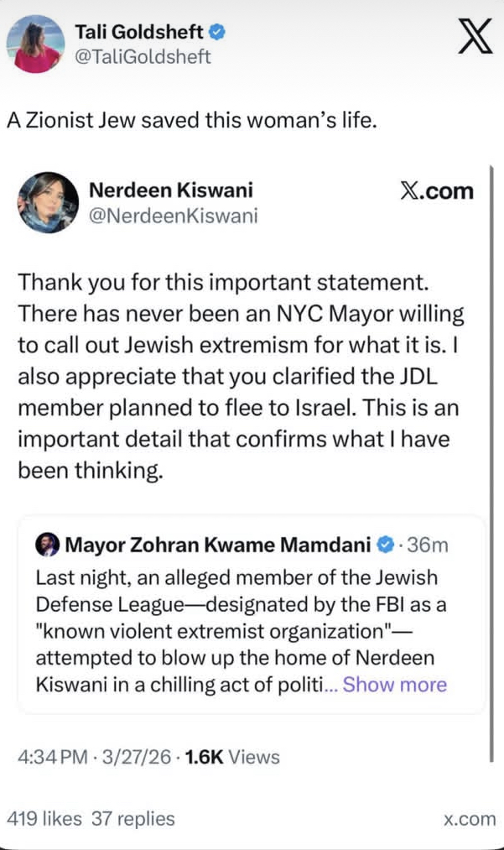Click the X.com logo in the quoted post
The height and width of the screenshot is (850, 504).
437,190
